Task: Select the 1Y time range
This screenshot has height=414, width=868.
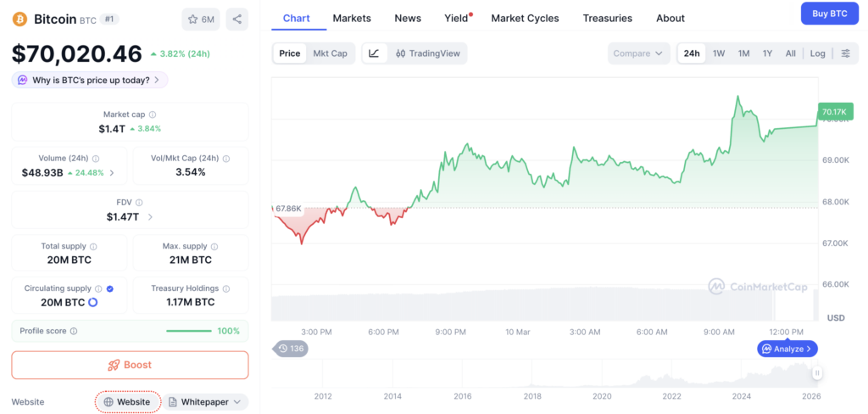Action: [x=767, y=53]
